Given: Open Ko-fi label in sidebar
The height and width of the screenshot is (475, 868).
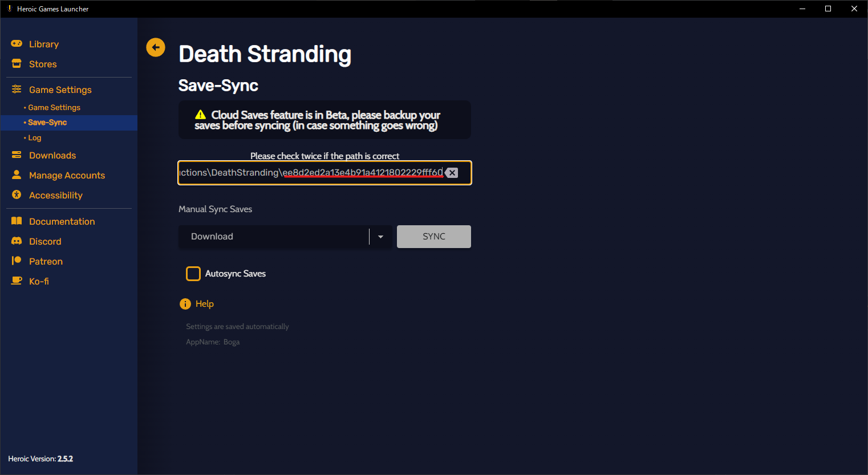Looking at the screenshot, I should pos(39,281).
